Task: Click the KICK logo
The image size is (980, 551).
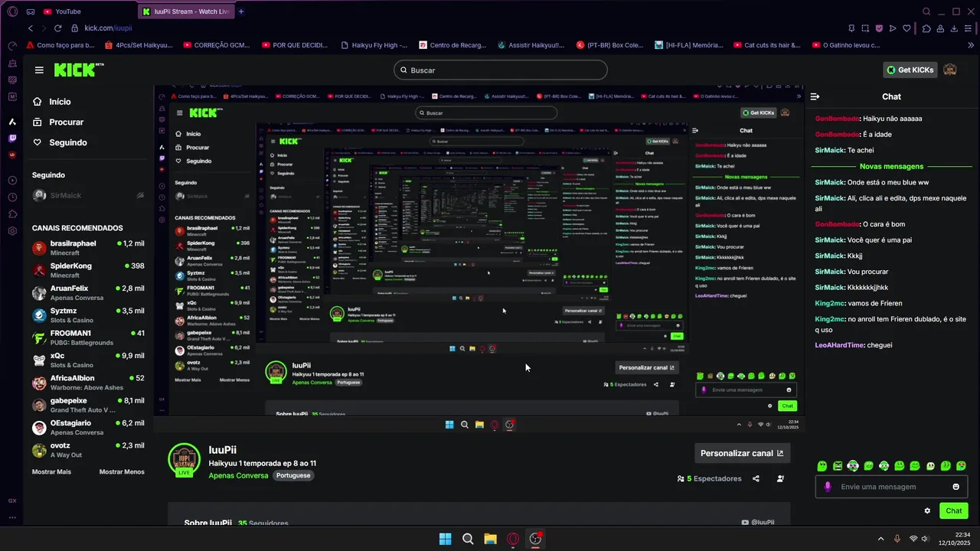Action: pos(79,70)
